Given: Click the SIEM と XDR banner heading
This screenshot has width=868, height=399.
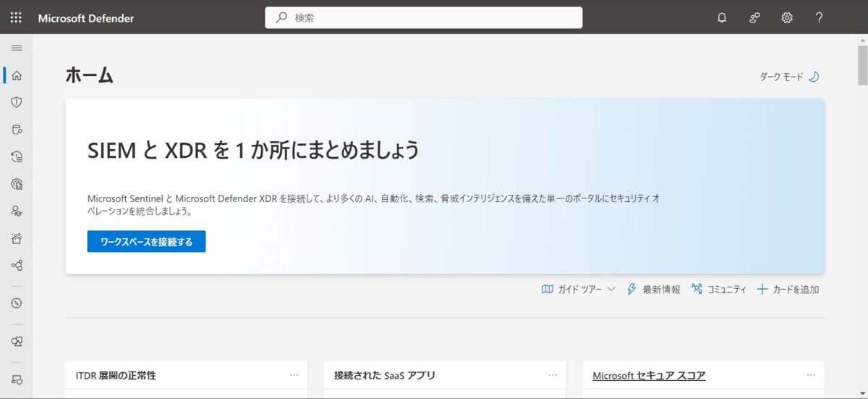Looking at the screenshot, I should pos(253,150).
